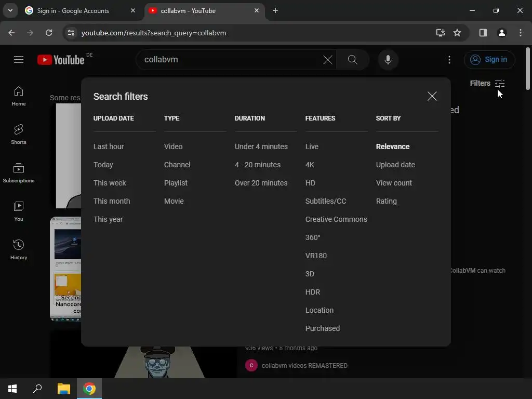
Task: Filter by Last hour upload date
Action: pyautogui.click(x=109, y=147)
